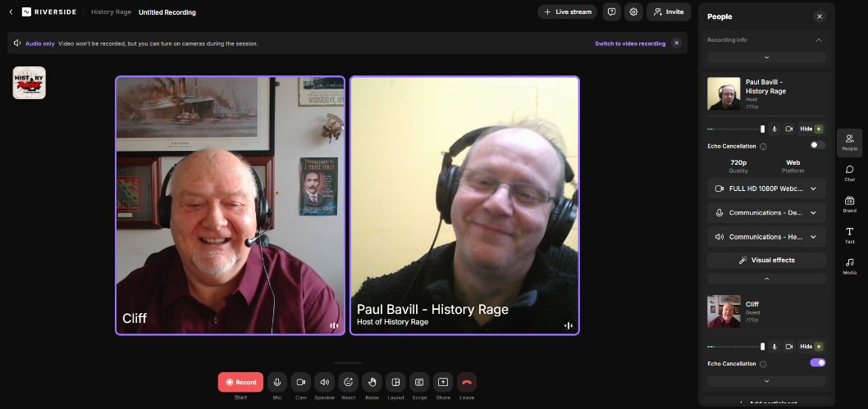Viewport: 868px width, 409px height.
Task: Collapse Paul Bavill's settings chevron bar
Action: pyautogui.click(x=767, y=279)
